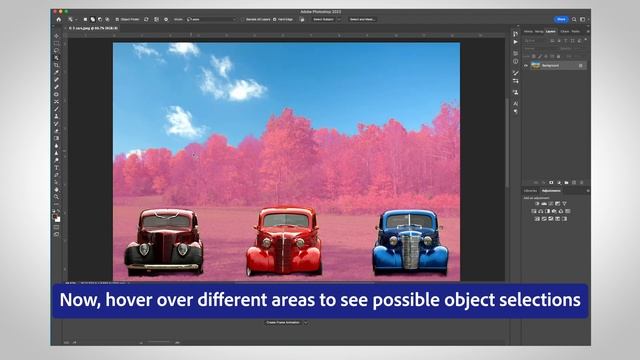Choose Subtract from Selection mode icon
Screen dimensions: 640x360
click(100, 19)
